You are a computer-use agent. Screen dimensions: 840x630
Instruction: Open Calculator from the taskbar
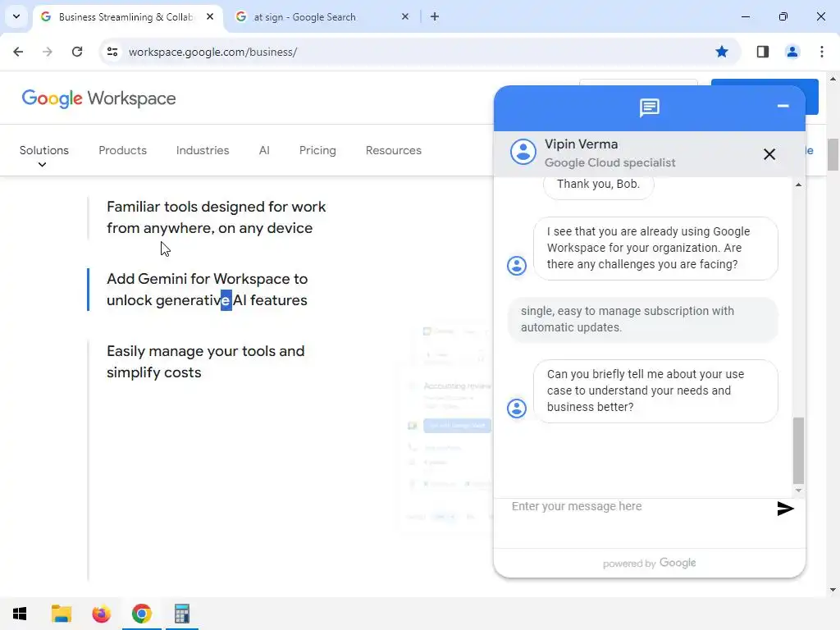tap(182, 614)
